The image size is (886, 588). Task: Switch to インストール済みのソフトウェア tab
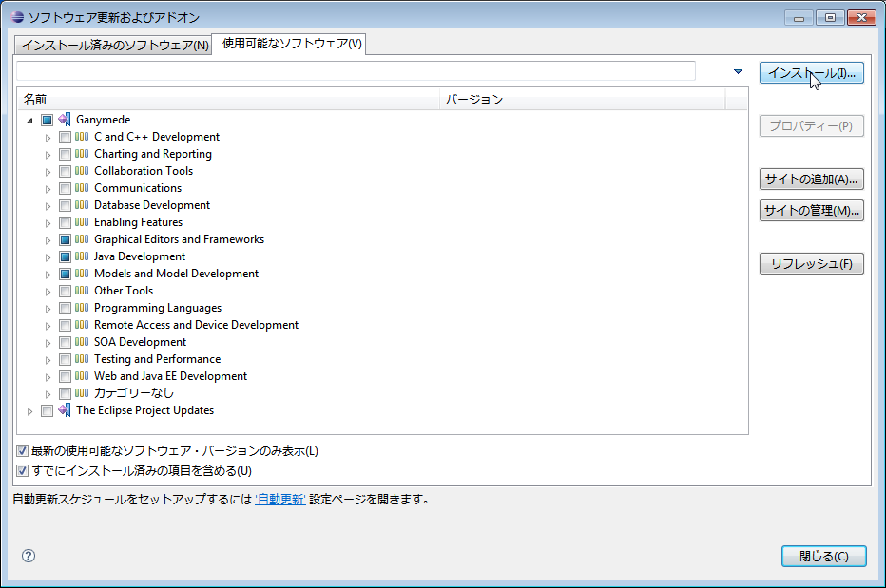pos(113,45)
